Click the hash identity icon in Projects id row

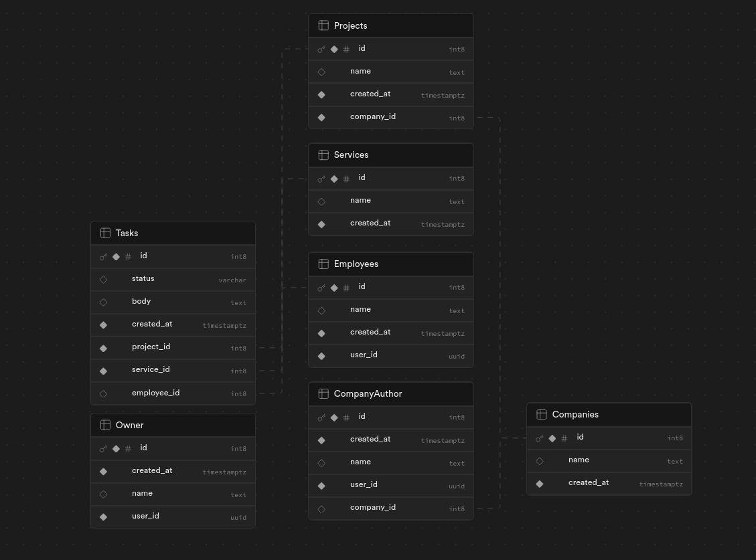pos(346,49)
